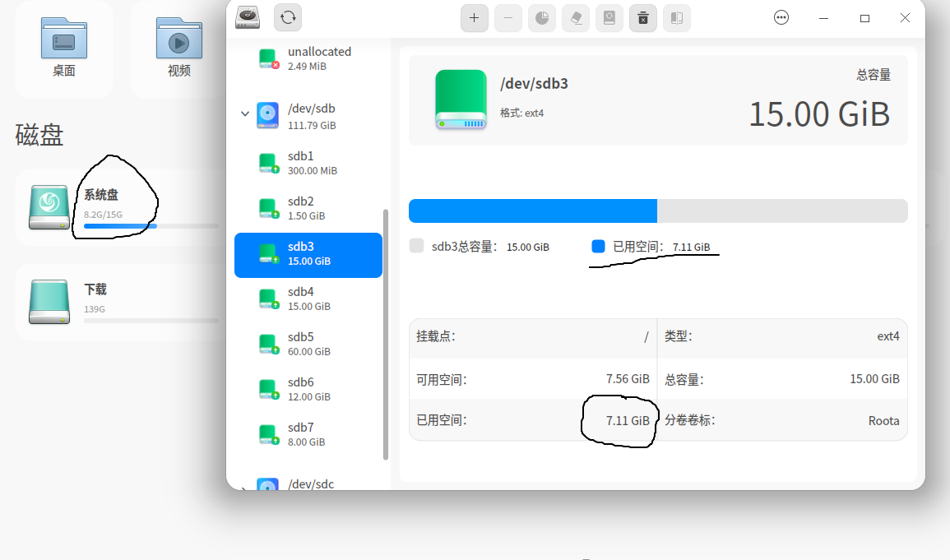
Task: Click the /dev/sdb3 heading text
Action: (534, 84)
